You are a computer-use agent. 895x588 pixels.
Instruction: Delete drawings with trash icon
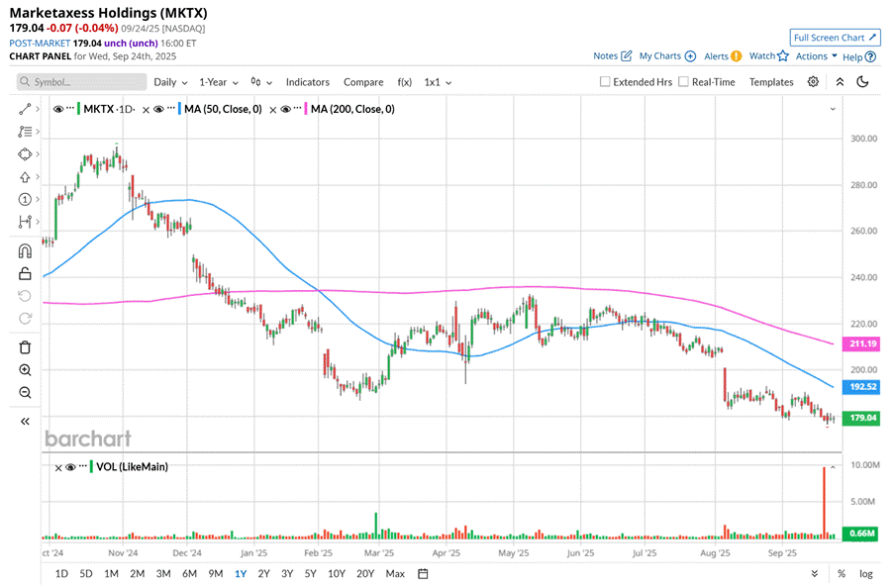[25, 347]
